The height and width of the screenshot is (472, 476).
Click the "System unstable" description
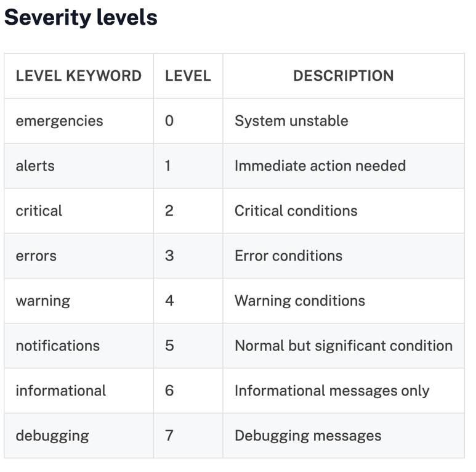point(291,121)
